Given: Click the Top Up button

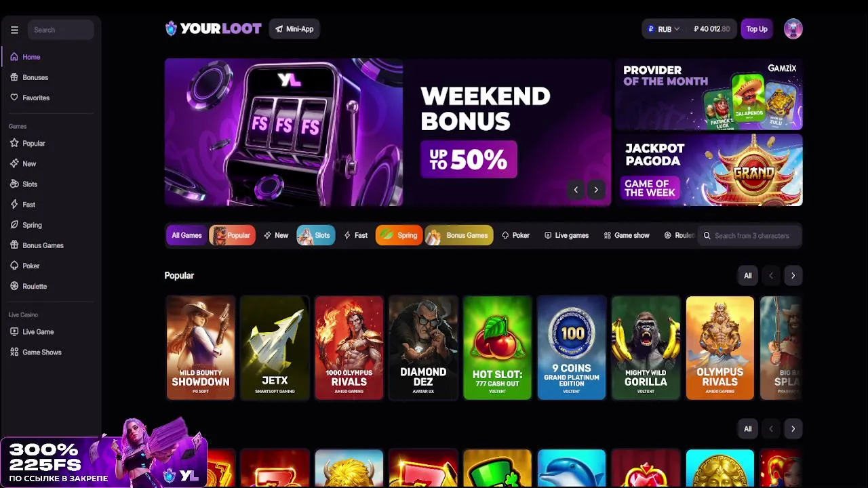Looking at the screenshot, I should (757, 29).
